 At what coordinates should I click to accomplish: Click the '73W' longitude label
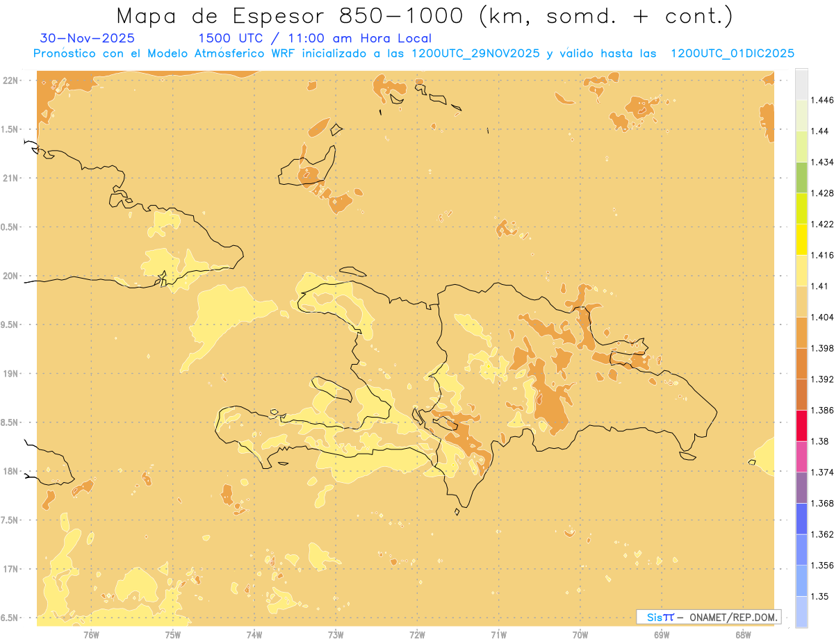point(336,635)
